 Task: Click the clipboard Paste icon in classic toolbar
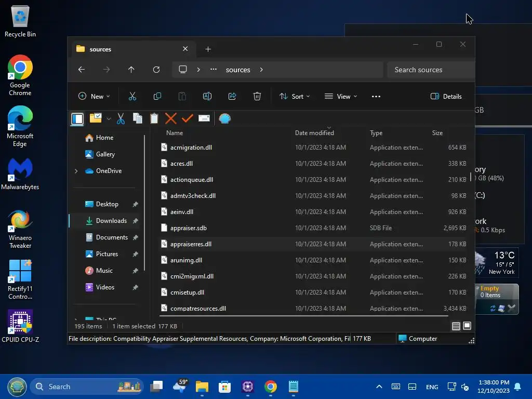[x=154, y=118]
